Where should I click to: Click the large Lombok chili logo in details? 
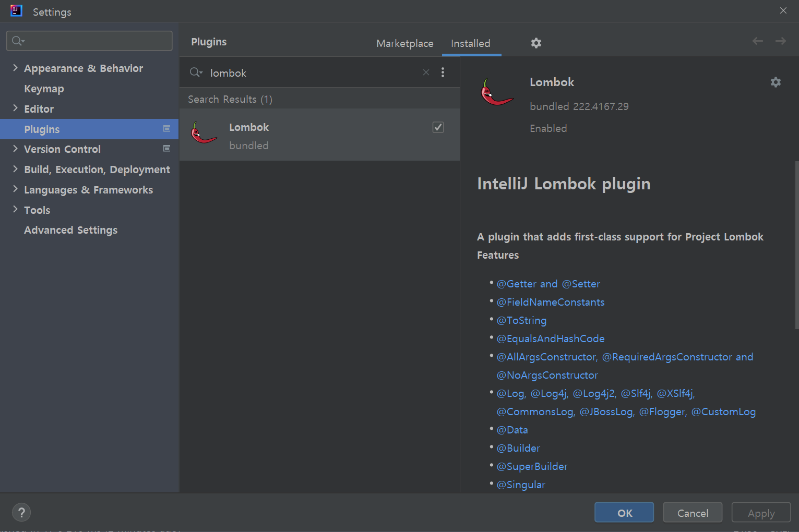(496, 92)
